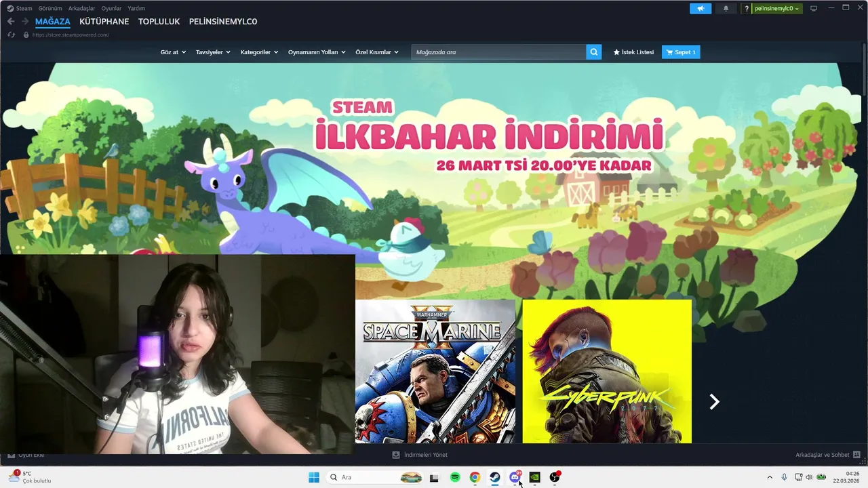Show hidden system tray icons
The width and height of the screenshot is (868, 488).
pyautogui.click(x=769, y=477)
